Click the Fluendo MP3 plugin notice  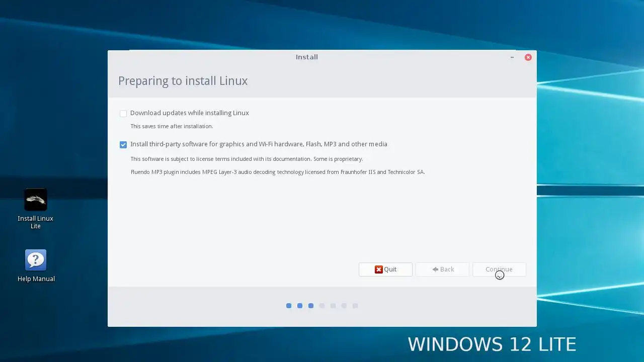pyautogui.click(x=278, y=172)
